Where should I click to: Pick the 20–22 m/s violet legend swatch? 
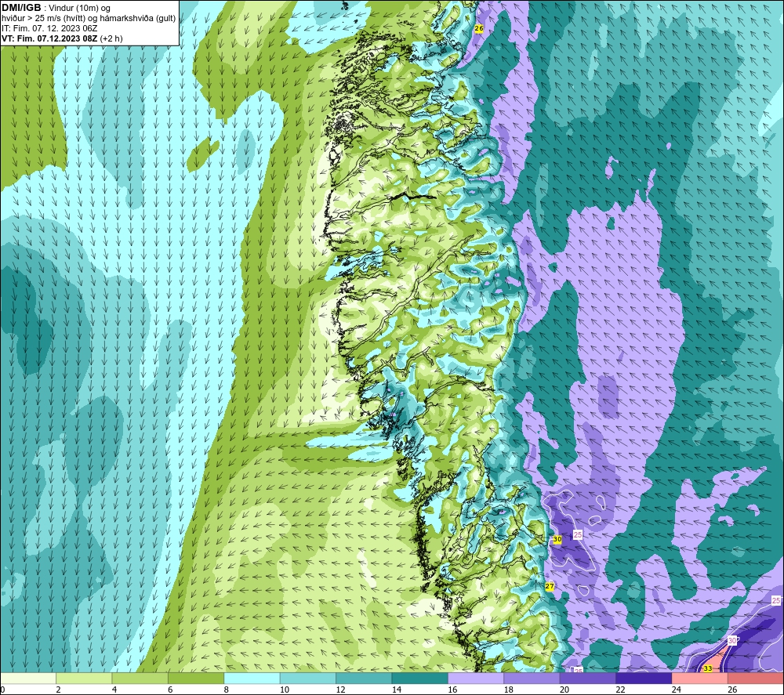pyautogui.click(x=588, y=678)
